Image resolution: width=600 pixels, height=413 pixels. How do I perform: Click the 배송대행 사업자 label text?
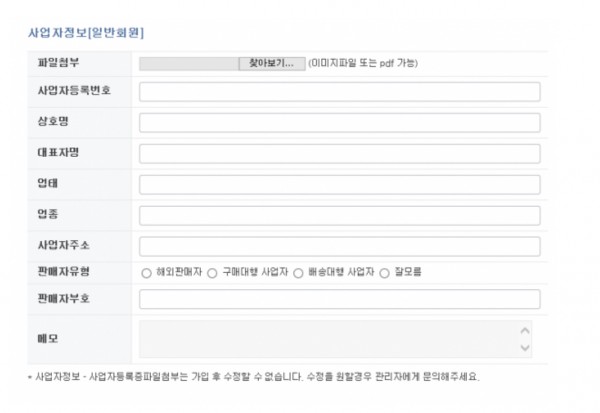341,272
